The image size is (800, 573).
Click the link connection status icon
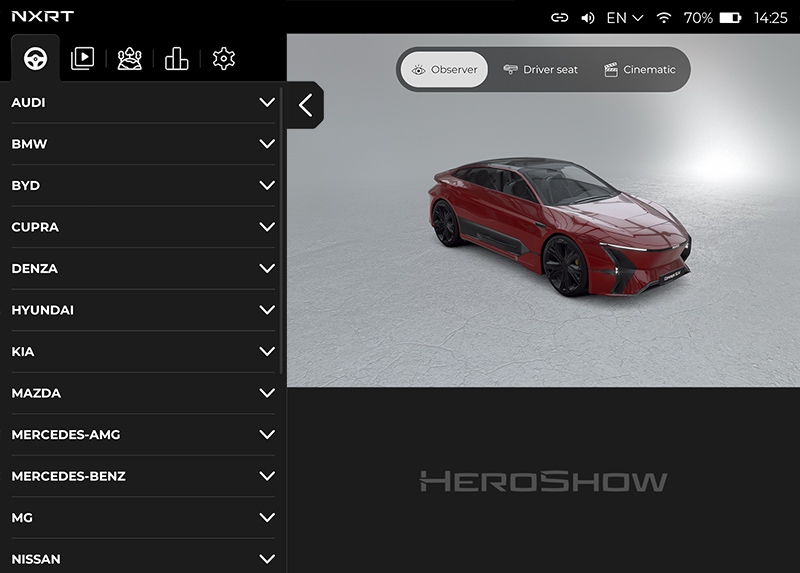click(x=559, y=18)
